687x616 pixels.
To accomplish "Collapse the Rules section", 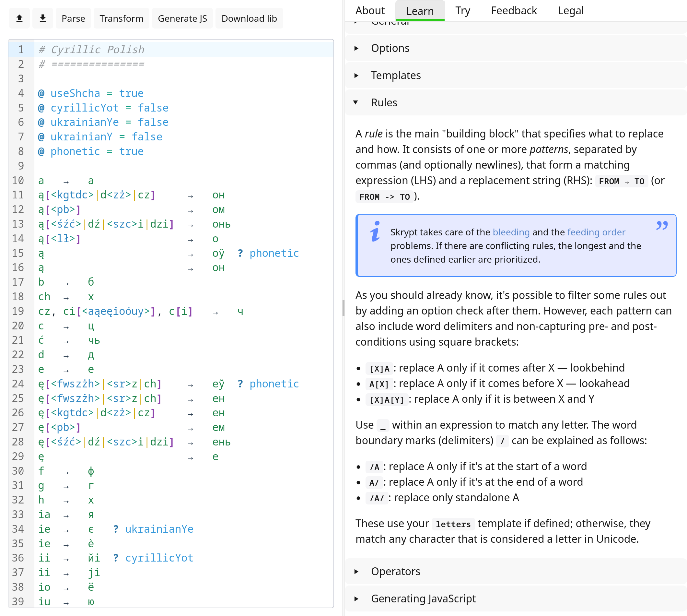I will click(384, 102).
